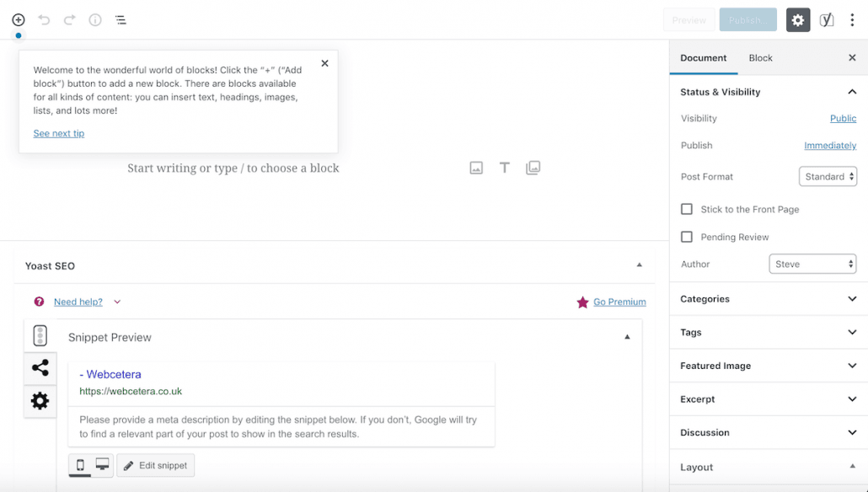Open Yoast advanced settings gear tab
The height and width of the screenshot is (492, 868).
pyautogui.click(x=40, y=401)
